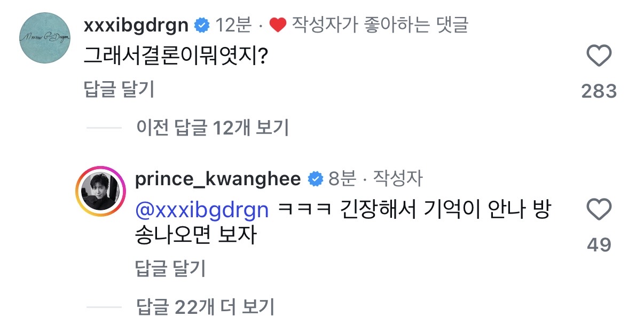The image size is (644, 332).
Task: Click the red heart author-liked icon
Action: pyautogui.click(x=278, y=25)
